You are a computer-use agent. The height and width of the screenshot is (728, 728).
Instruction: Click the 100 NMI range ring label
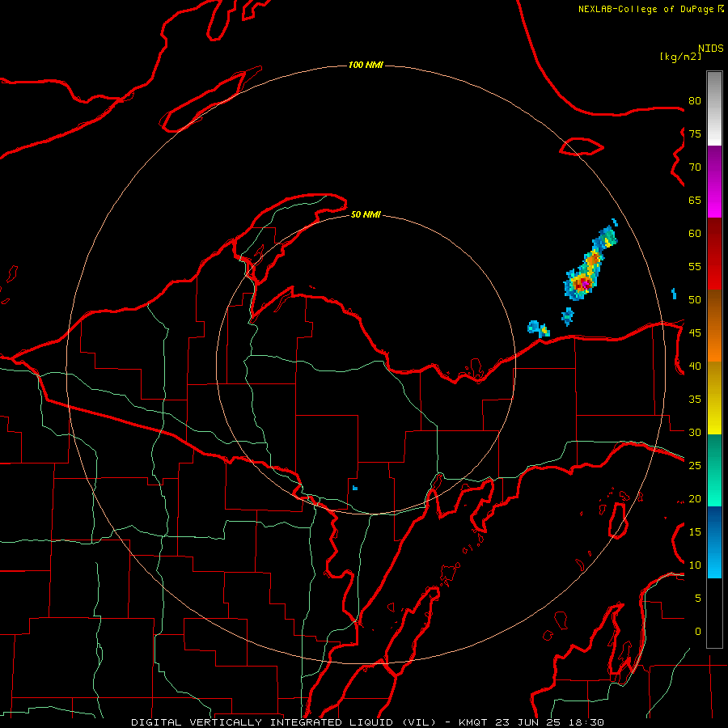[366, 65]
